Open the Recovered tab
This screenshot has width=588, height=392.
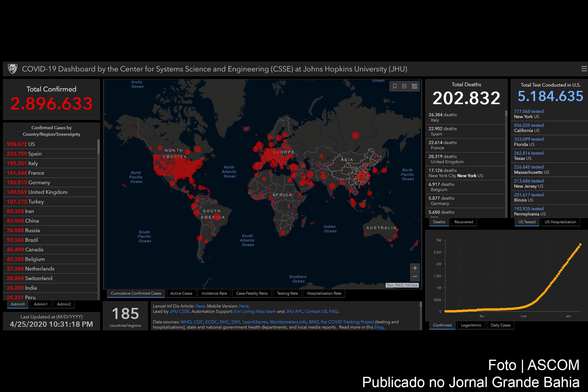coord(464,222)
